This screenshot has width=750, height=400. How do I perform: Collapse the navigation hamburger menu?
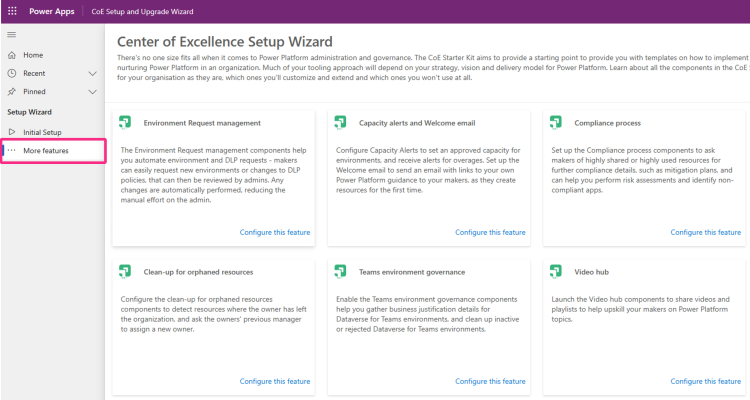[12, 35]
